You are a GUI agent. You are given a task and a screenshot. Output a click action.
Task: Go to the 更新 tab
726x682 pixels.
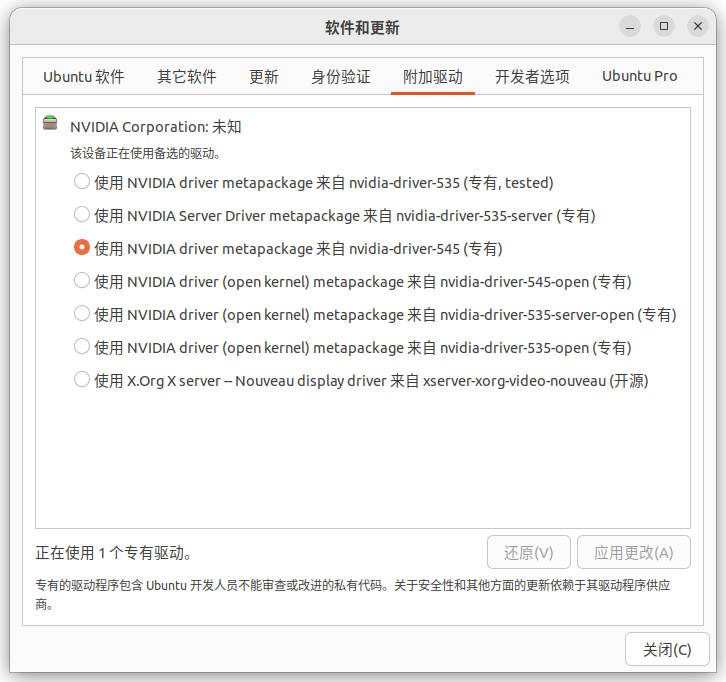pos(263,76)
